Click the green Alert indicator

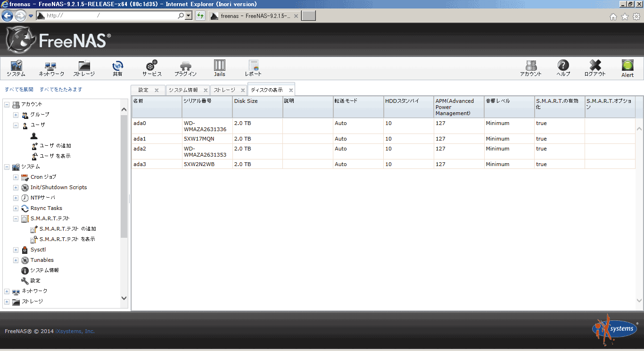pos(627,68)
